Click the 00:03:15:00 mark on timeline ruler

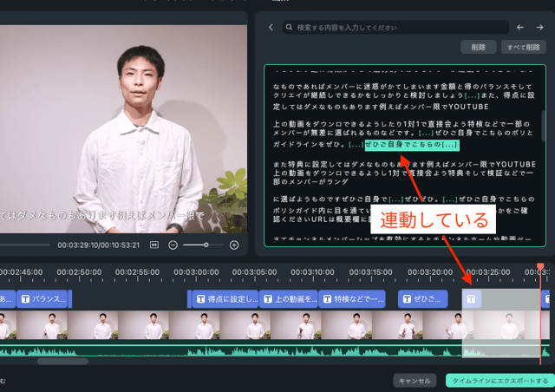pos(370,272)
